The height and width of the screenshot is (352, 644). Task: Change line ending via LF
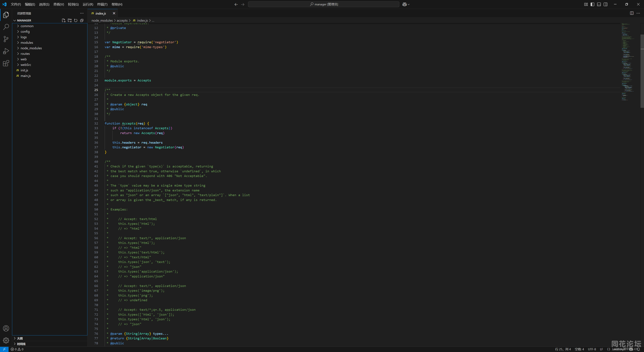pyautogui.click(x=601, y=349)
